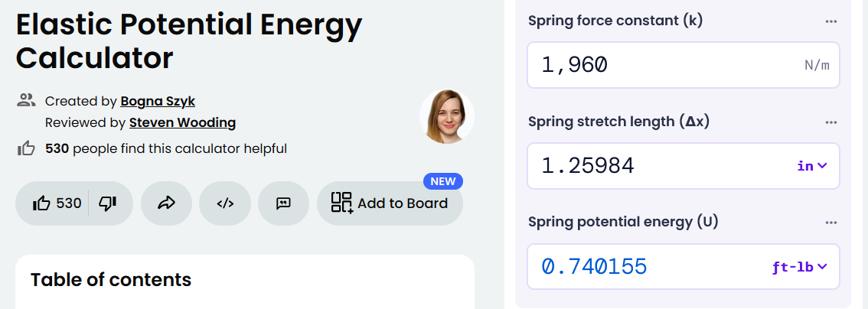Click the thumbs up like icon
The image size is (868, 309).
tap(41, 204)
